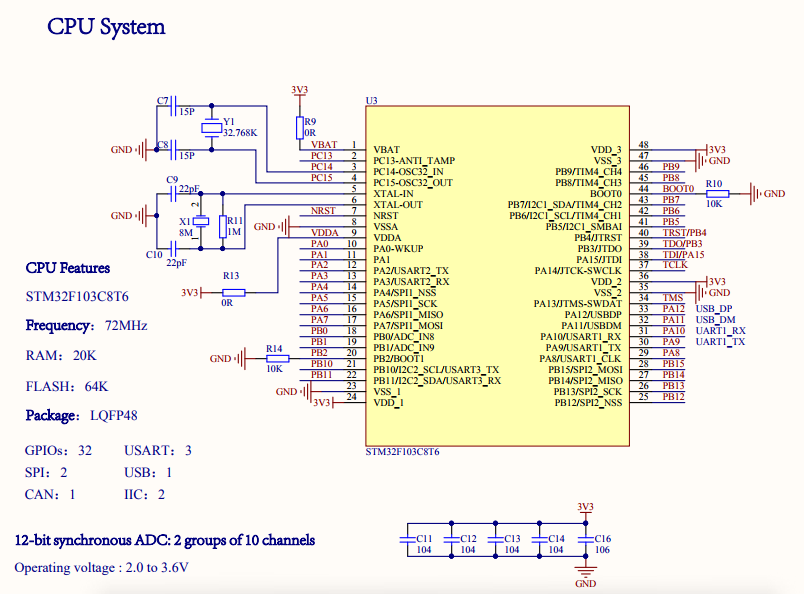The image size is (804, 594).
Task: Select the C11 104 capacitor symbol
Action: 408,540
